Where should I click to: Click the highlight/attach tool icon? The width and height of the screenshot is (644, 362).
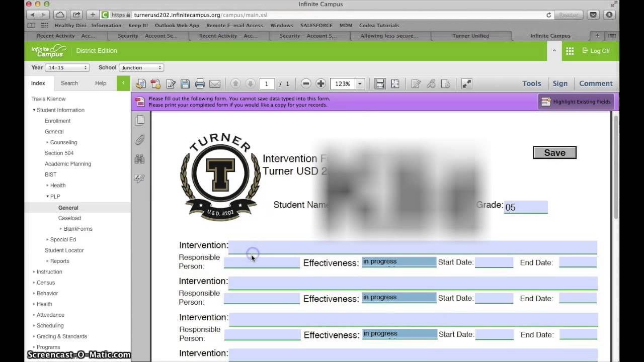(431, 83)
